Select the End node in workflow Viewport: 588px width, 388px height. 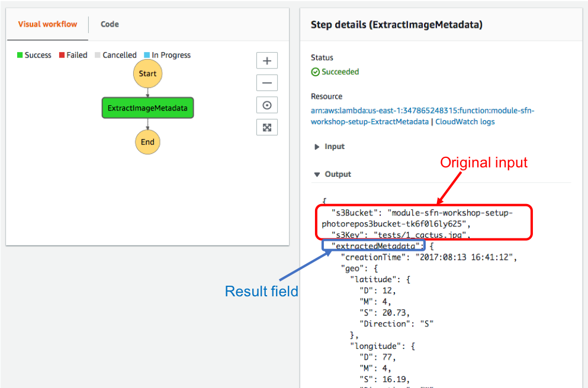click(x=148, y=142)
